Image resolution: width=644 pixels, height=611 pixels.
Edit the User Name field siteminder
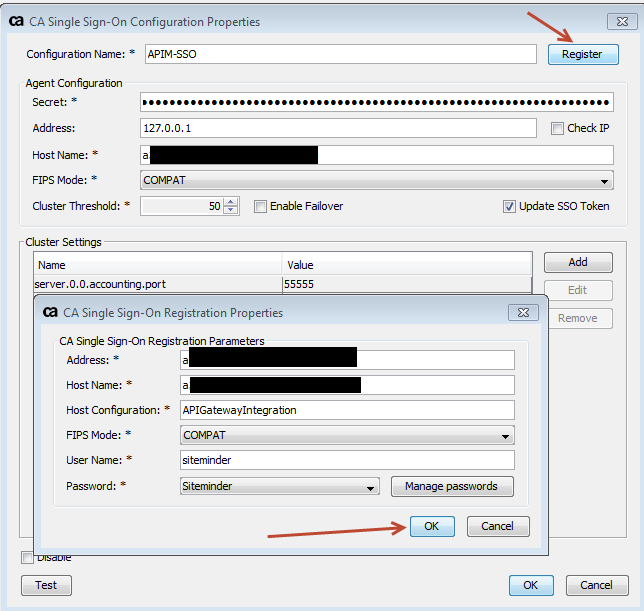pos(347,460)
